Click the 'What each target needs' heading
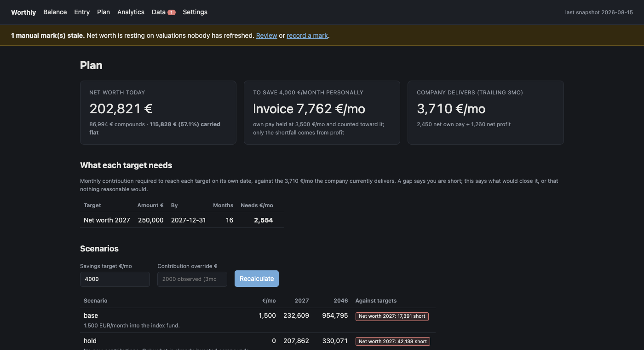644x350 pixels. click(126, 165)
